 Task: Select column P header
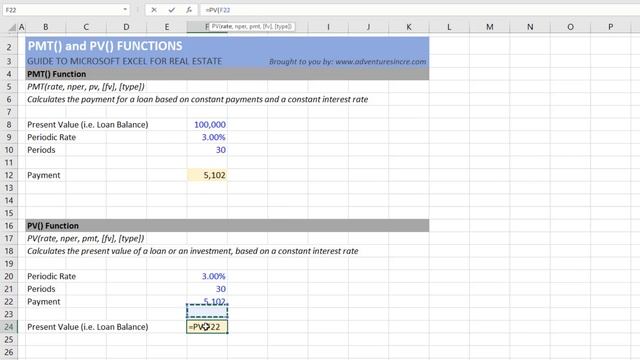pyautogui.click(x=611, y=27)
